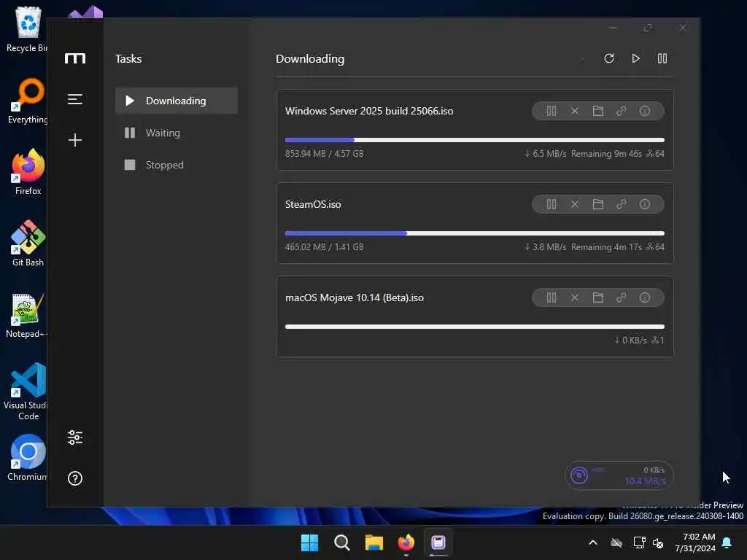This screenshot has width=747, height=560.
Task: Open Windows Start menu
Action: click(309, 542)
